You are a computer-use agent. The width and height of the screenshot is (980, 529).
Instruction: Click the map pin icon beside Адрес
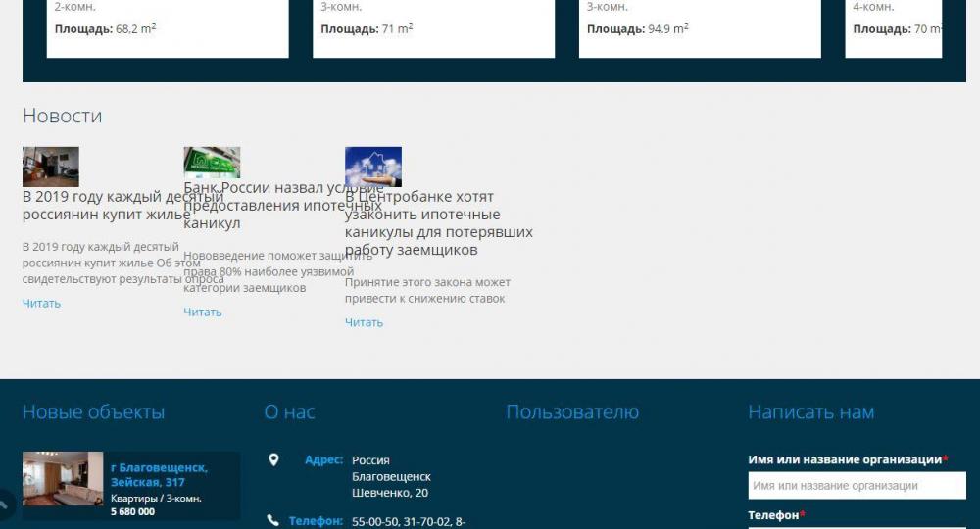click(x=273, y=459)
